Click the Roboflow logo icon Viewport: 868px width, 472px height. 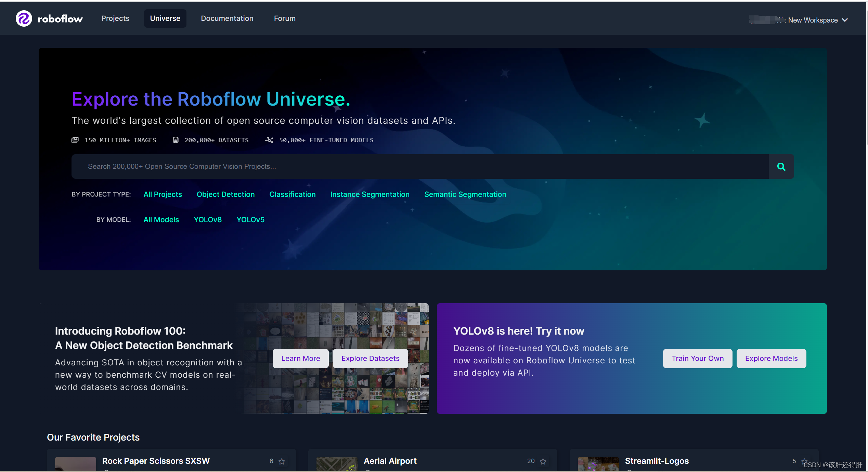click(x=24, y=18)
